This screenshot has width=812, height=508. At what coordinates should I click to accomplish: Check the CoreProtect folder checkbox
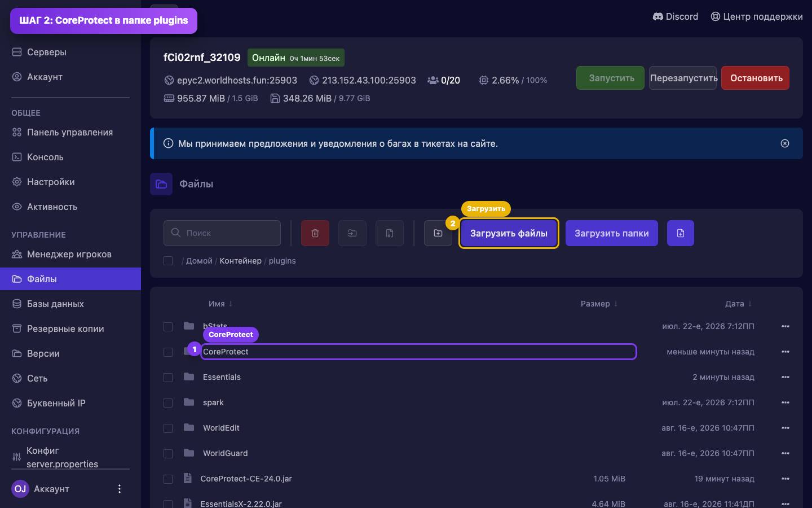tap(168, 352)
